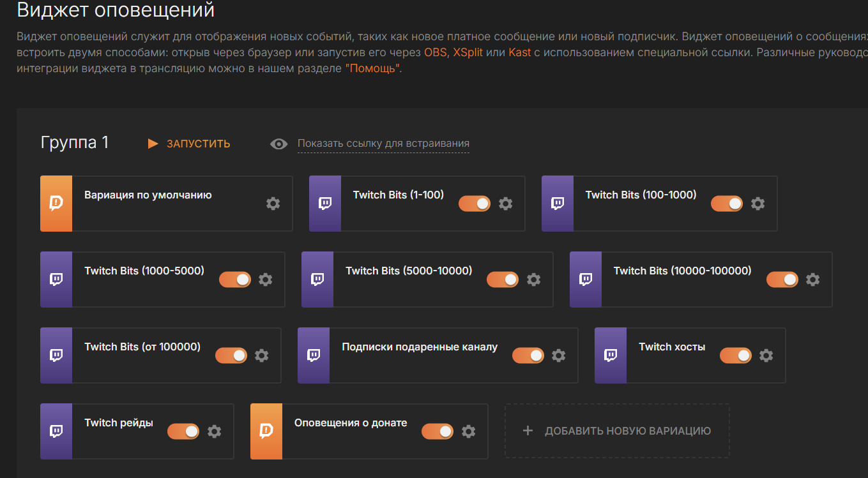Click Twitch icon on Twitch Bits (1-100) card

pos(325,204)
